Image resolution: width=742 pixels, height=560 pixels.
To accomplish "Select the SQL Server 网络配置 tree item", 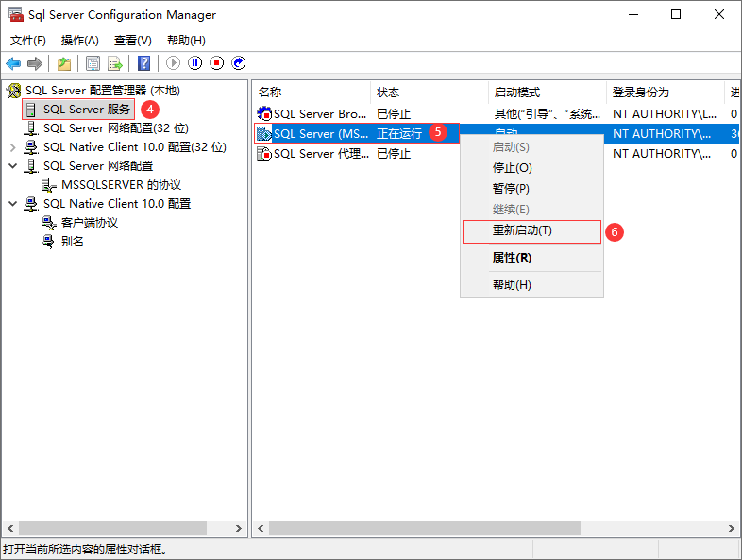I will (98, 165).
